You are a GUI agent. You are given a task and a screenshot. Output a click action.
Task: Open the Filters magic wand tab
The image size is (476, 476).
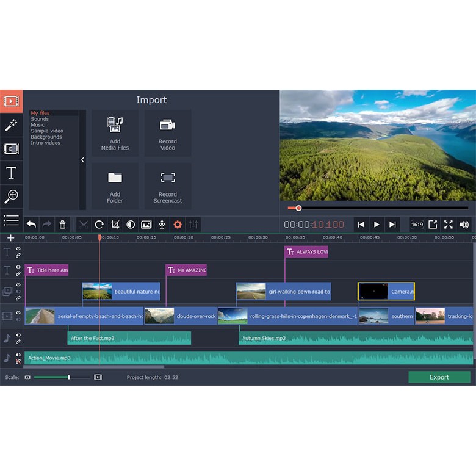point(11,125)
